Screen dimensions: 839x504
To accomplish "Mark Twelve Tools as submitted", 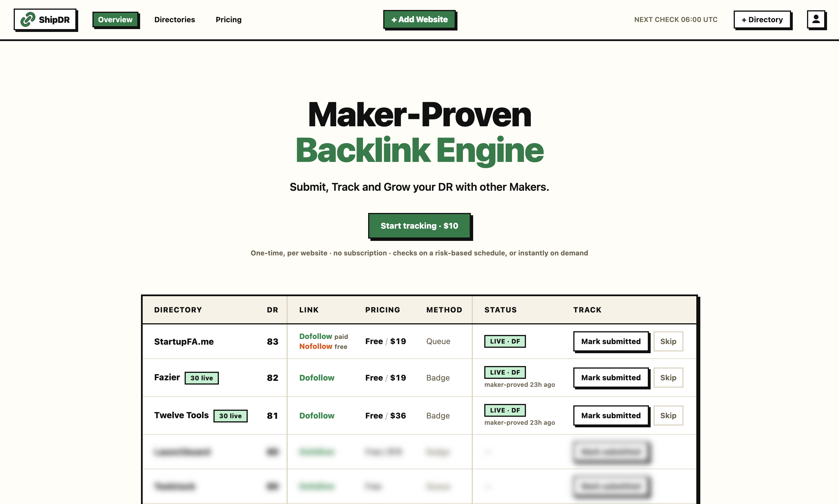I will [x=611, y=415].
